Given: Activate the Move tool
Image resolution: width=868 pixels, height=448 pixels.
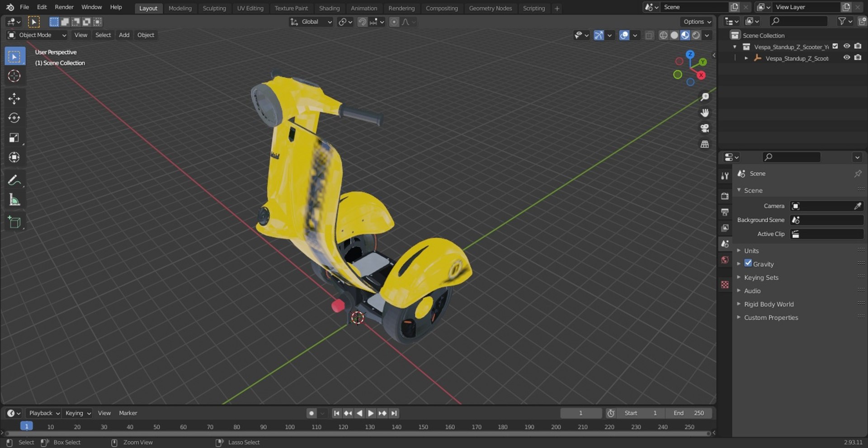Looking at the screenshot, I should click(14, 99).
